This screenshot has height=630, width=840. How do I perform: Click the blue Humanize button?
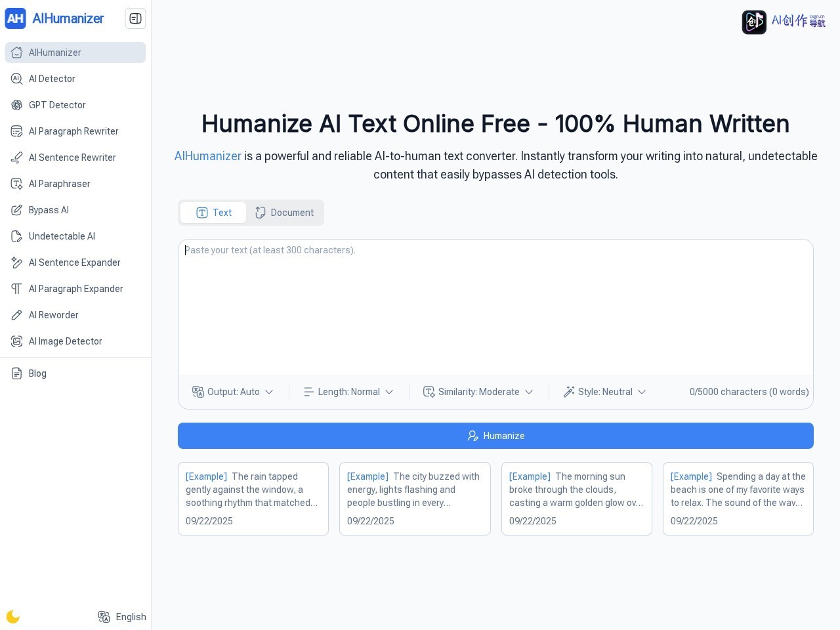click(x=495, y=436)
